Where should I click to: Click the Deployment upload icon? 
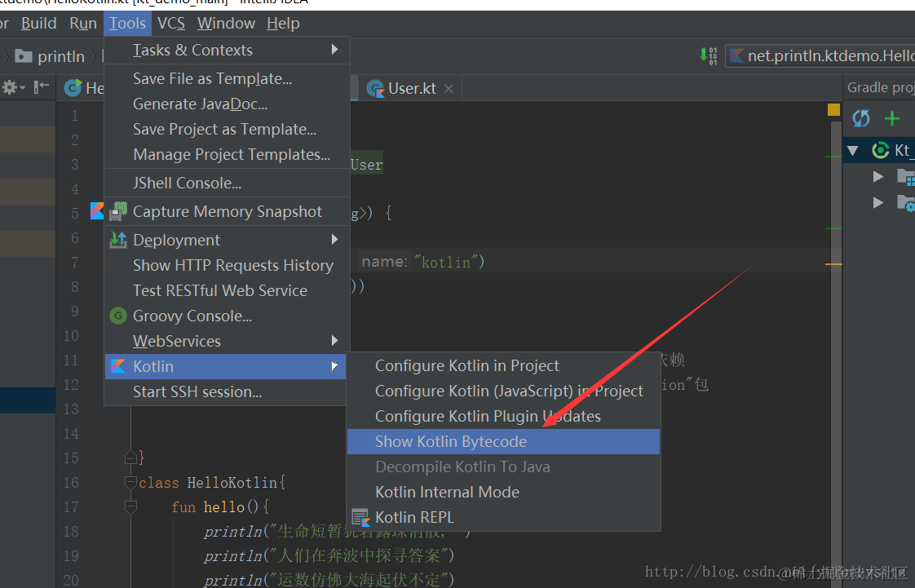point(118,240)
